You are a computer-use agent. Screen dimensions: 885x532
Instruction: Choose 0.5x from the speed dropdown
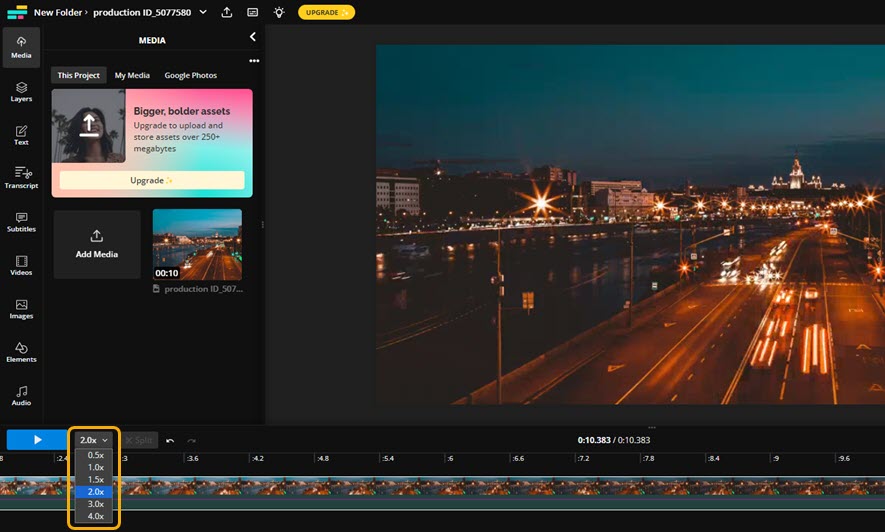coord(96,455)
